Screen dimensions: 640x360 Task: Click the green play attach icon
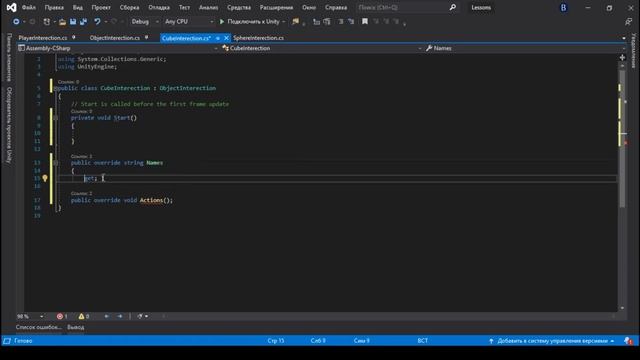222,22
